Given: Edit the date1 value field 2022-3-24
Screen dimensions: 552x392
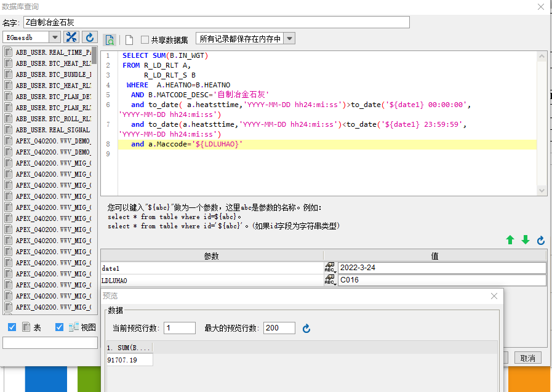Looking at the screenshot, I should coord(442,268).
